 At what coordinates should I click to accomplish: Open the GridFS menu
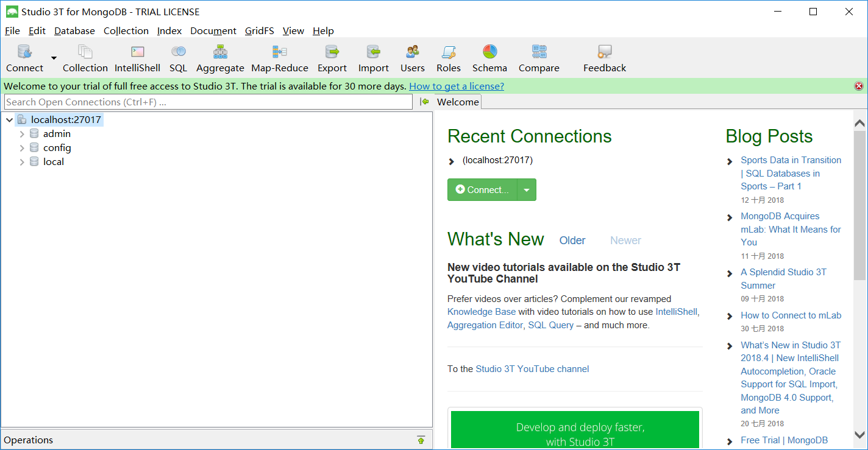pyautogui.click(x=260, y=30)
